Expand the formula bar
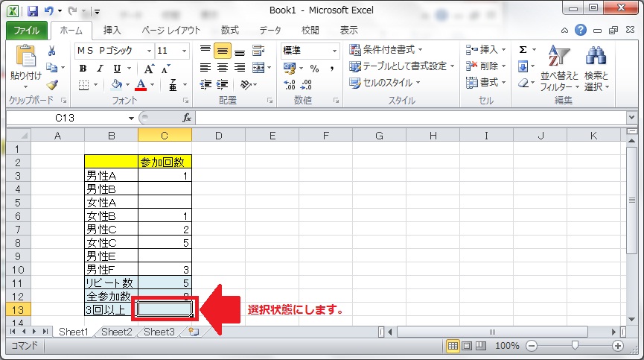 pos(631,118)
